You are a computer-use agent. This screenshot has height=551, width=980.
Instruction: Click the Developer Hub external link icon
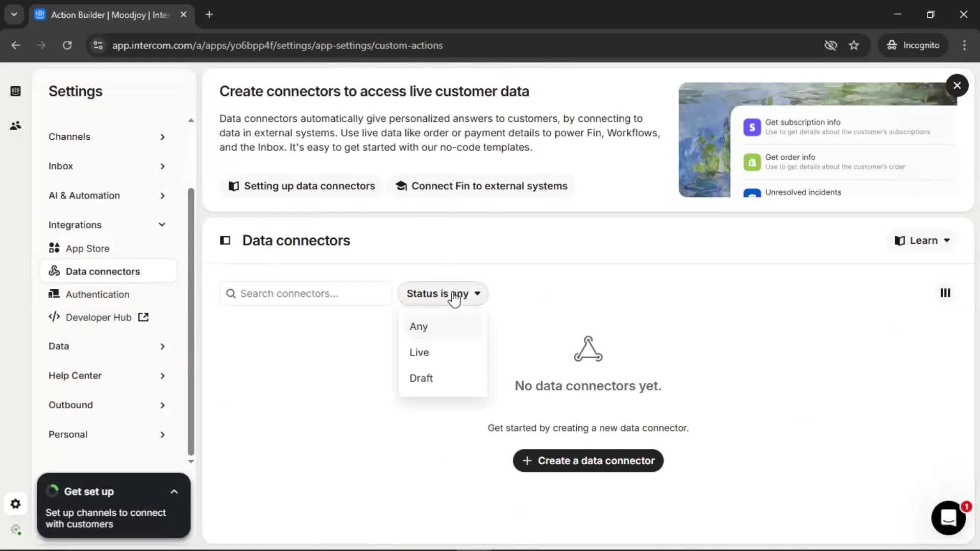(143, 317)
